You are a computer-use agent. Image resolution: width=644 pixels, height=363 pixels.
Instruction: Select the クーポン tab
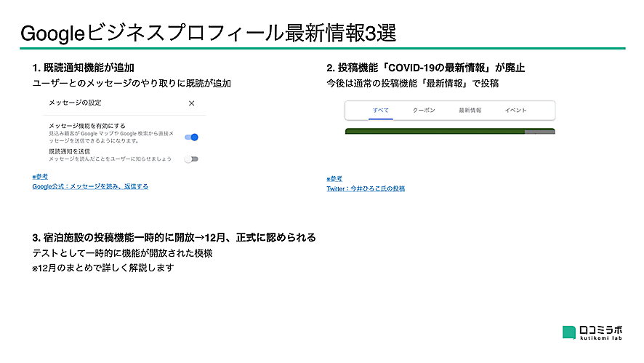(424, 111)
